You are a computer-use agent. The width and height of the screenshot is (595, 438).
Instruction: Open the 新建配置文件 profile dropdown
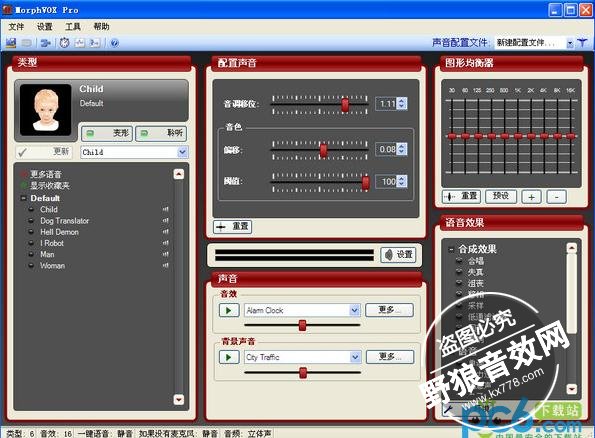[x=570, y=44]
